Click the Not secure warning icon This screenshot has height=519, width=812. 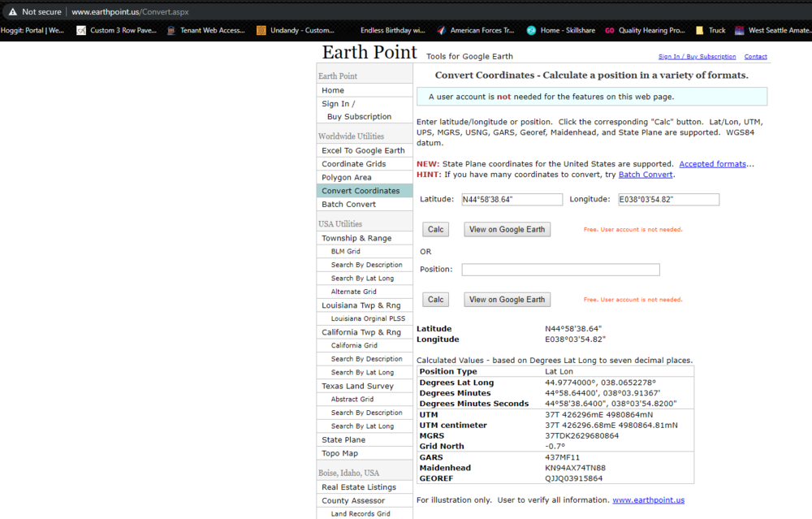[12, 11]
